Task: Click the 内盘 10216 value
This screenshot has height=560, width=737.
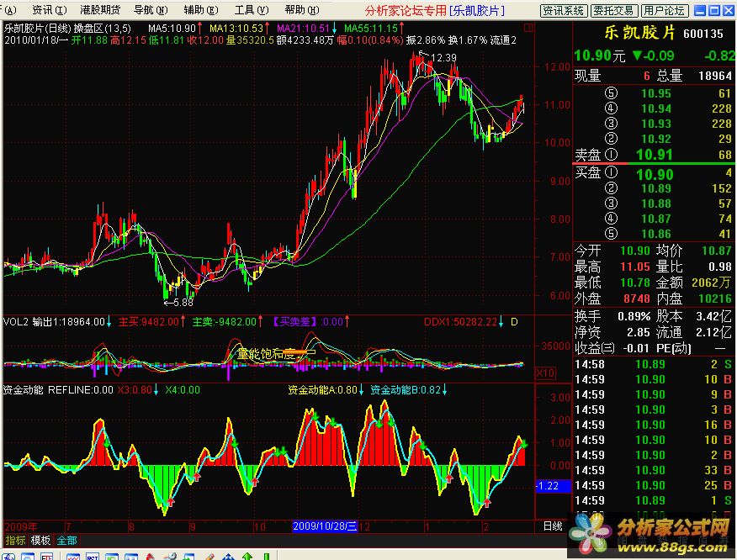Action: (715, 298)
